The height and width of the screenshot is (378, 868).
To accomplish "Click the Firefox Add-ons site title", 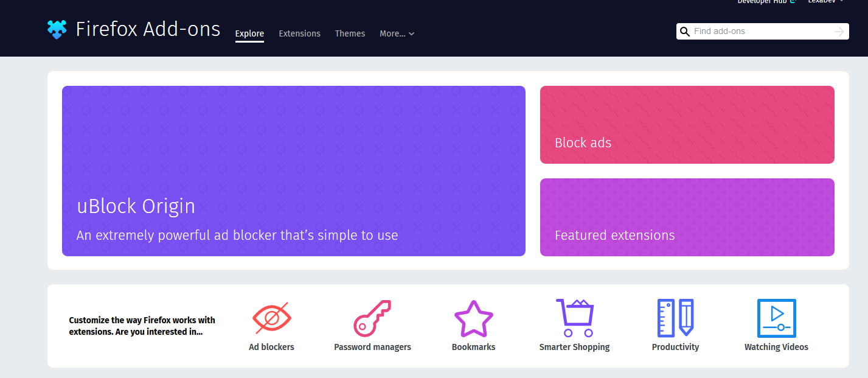I will click(148, 29).
